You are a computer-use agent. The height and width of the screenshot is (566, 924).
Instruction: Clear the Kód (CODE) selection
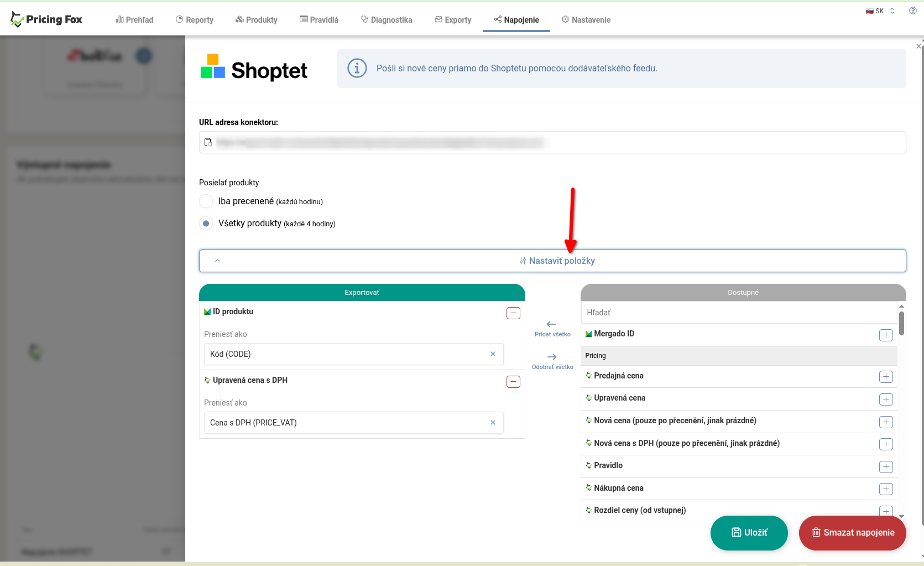(493, 354)
